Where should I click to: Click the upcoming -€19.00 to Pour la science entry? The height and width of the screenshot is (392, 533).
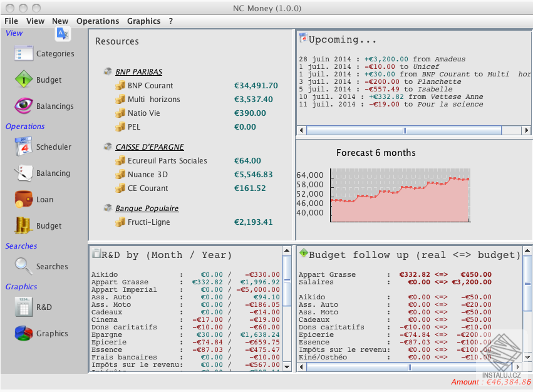391,104
